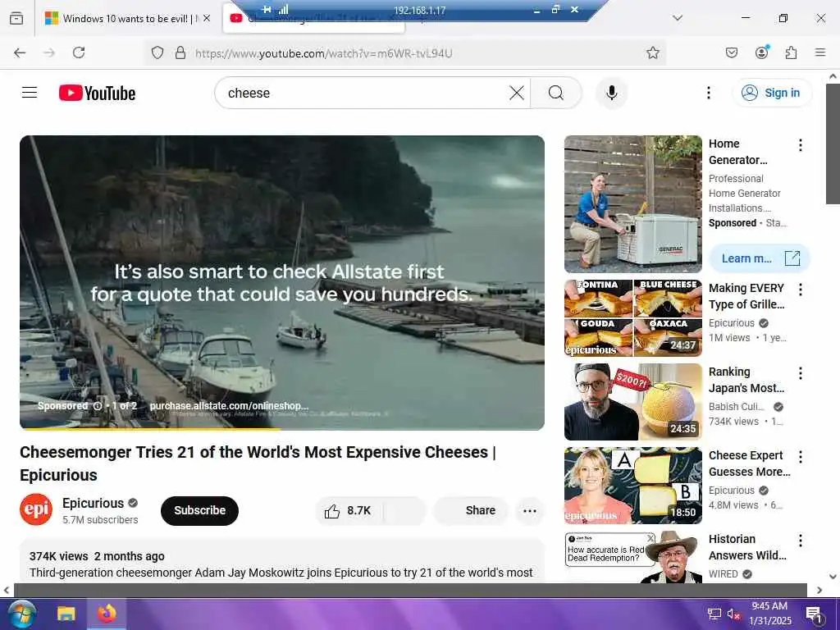
Task: Click the horizontal scrollbar right arrow
Action: 819,591
